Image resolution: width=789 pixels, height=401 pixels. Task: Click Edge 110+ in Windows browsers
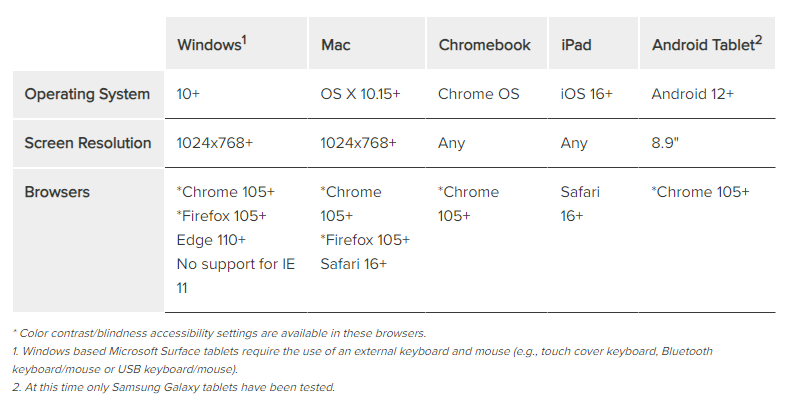(x=212, y=240)
